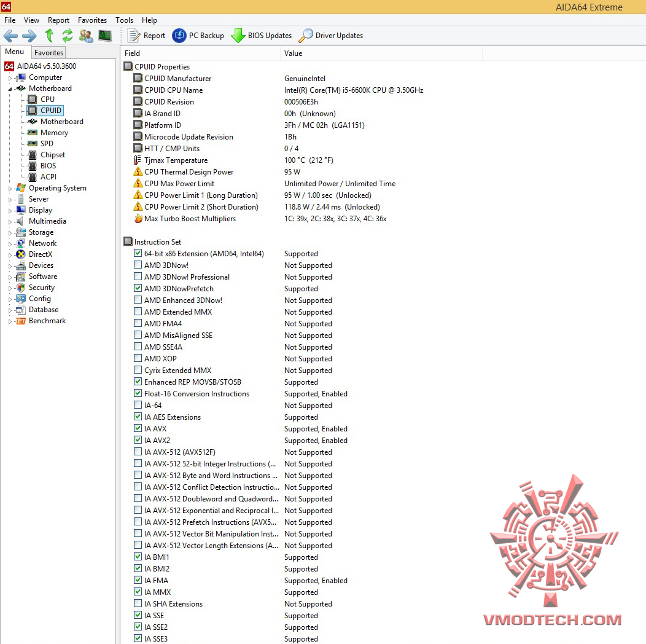Expand the Display tree node

click(10, 211)
